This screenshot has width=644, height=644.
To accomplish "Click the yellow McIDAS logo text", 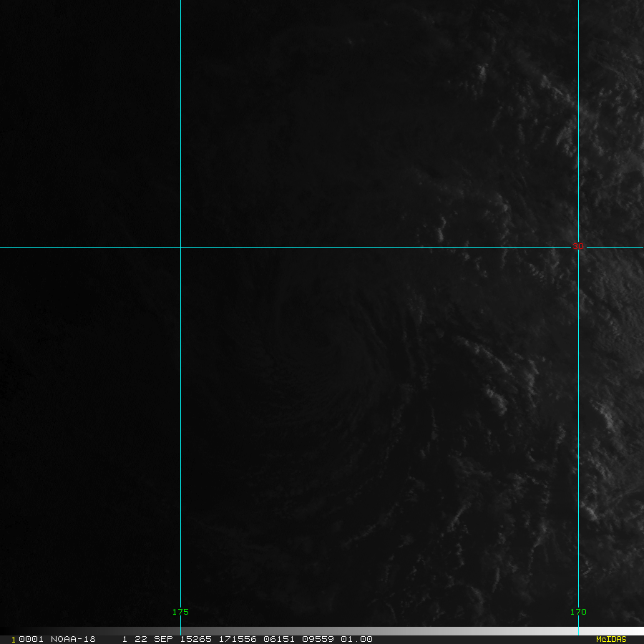I will (611, 639).
